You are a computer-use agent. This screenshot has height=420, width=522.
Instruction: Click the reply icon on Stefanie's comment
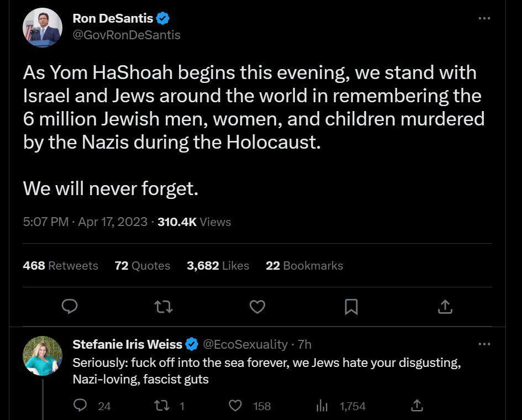[x=80, y=406]
